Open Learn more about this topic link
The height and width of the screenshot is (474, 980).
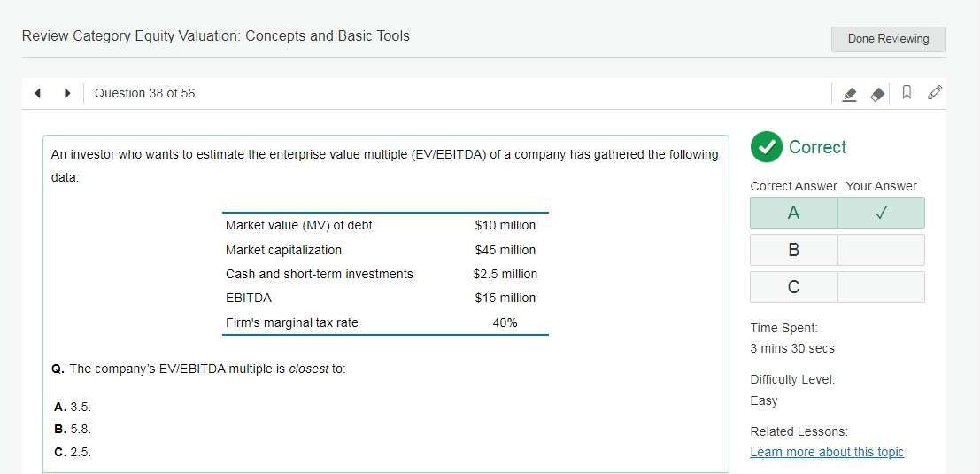click(827, 452)
